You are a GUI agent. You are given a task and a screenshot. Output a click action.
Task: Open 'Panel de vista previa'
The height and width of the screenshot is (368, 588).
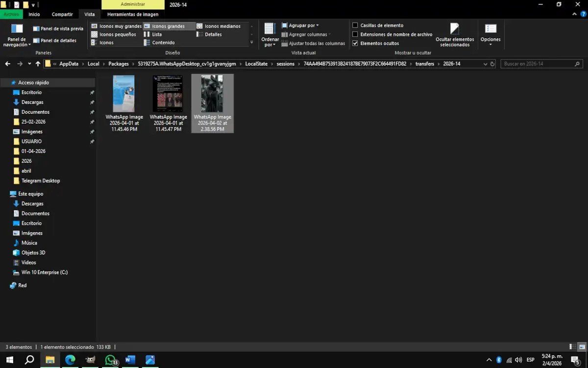58,28
